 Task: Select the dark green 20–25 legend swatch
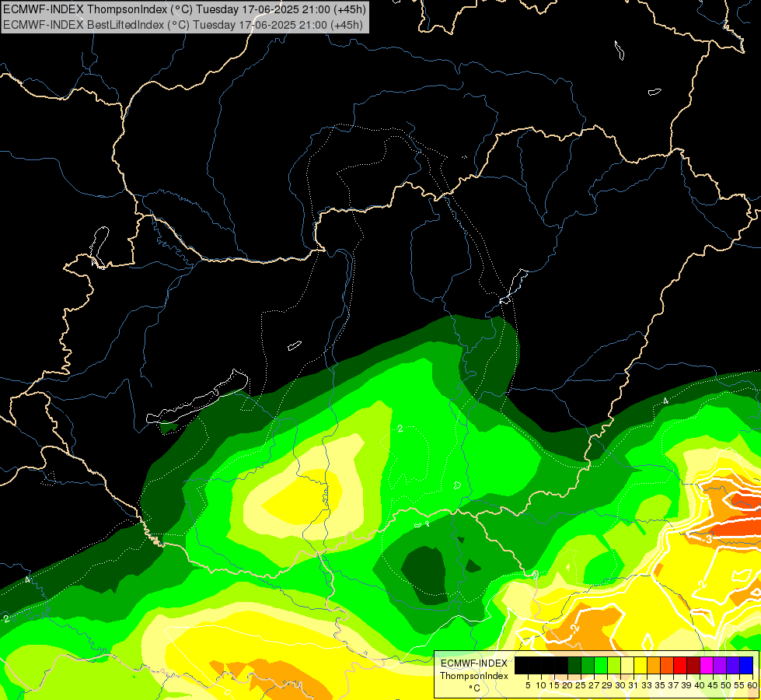pyautogui.click(x=574, y=666)
